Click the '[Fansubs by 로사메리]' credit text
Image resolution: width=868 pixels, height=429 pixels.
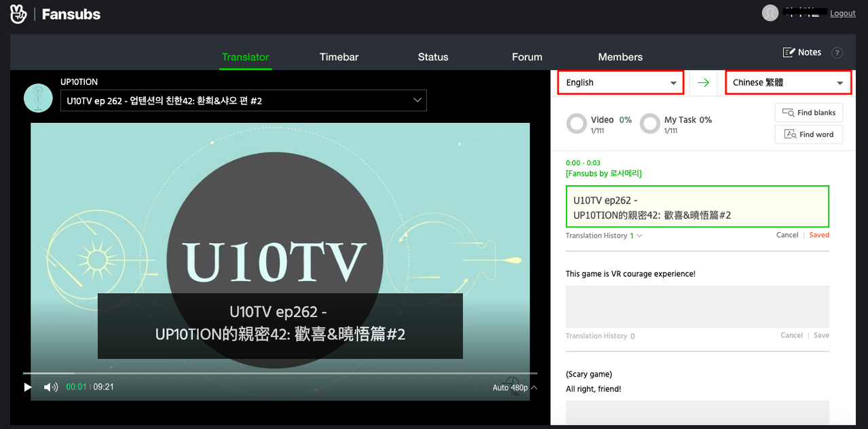pos(603,173)
